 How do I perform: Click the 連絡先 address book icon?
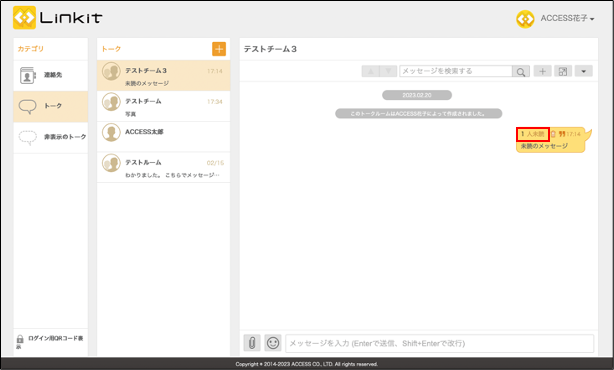point(27,76)
